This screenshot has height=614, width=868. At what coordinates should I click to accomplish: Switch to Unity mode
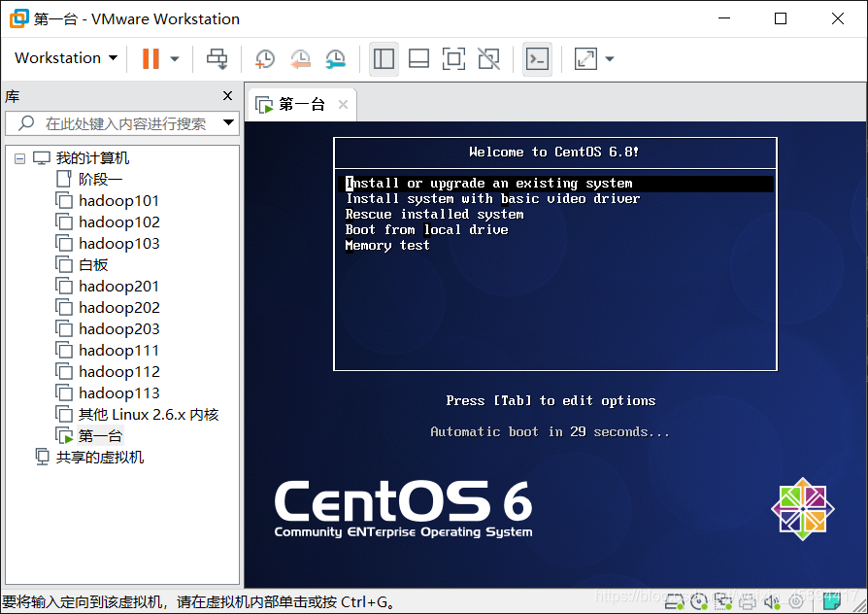point(488,58)
